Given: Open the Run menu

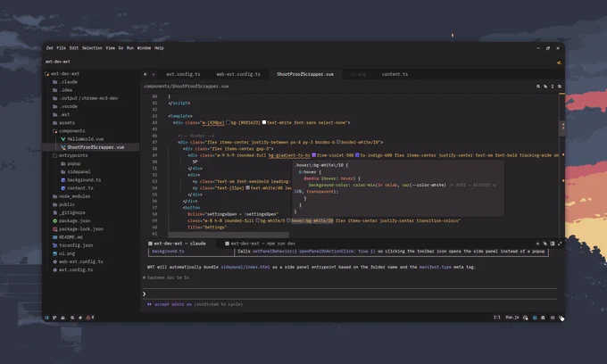Looking at the screenshot, I should tap(130, 48).
